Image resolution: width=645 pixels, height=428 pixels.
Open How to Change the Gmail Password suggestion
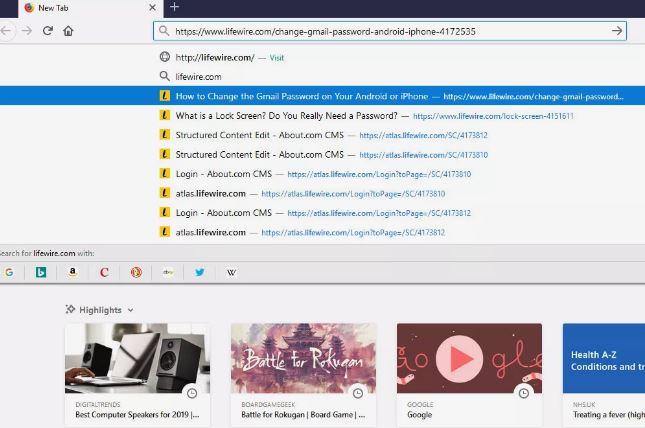pos(322,96)
